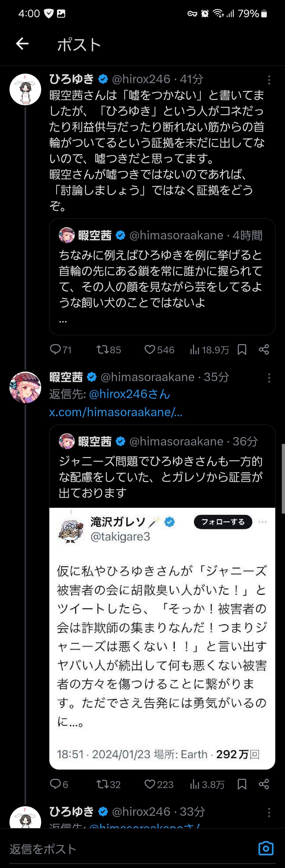The width and height of the screenshot is (285, 868).
Task: Open camera icon in reply bar
Action: tap(266, 848)
